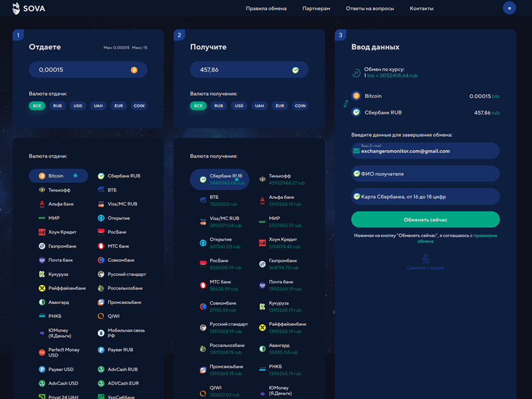Viewport: 532px width, 399px height.
Task: Select Кукуруза in receive list
Action: click(x=280, y=307)
